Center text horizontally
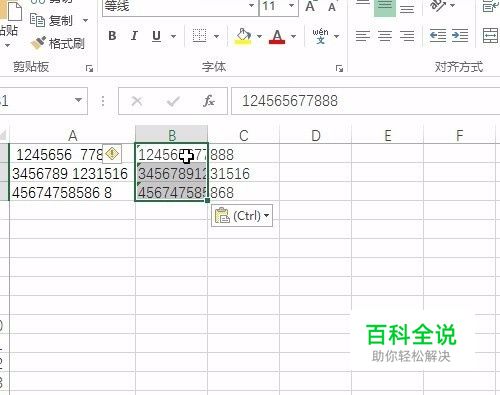The height and width of the screenshot is (395, 500). click(x=385, y=36)
